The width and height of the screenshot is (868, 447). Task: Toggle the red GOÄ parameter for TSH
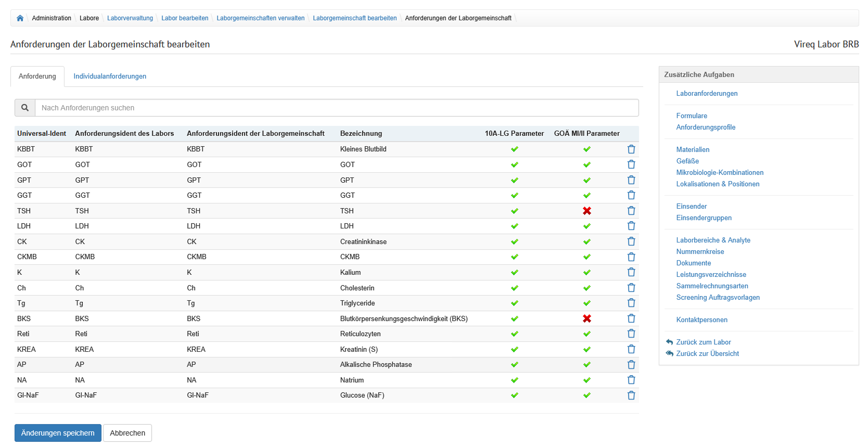[586, 211]
